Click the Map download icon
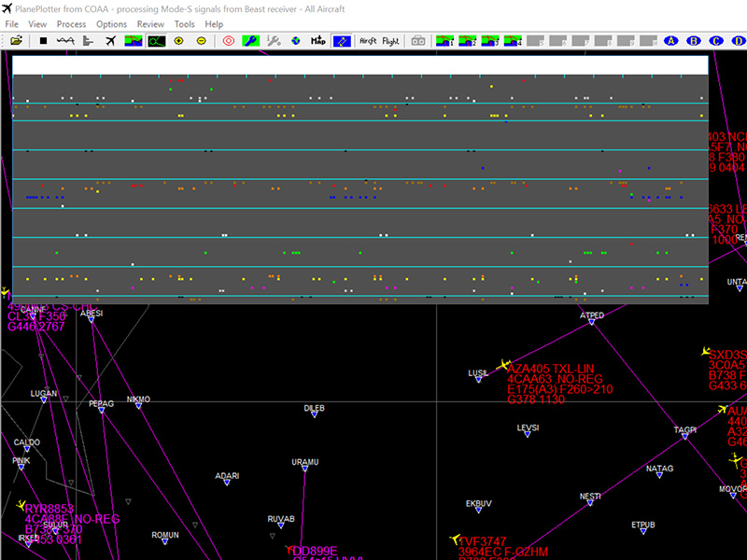The height and width of the screenshot is (560, 747). (318, 41)
